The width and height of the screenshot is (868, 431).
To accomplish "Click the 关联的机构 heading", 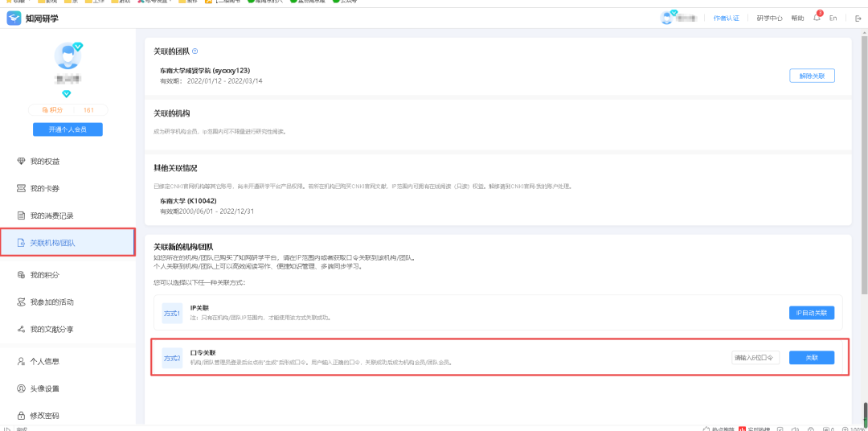I will coord(172,113).
